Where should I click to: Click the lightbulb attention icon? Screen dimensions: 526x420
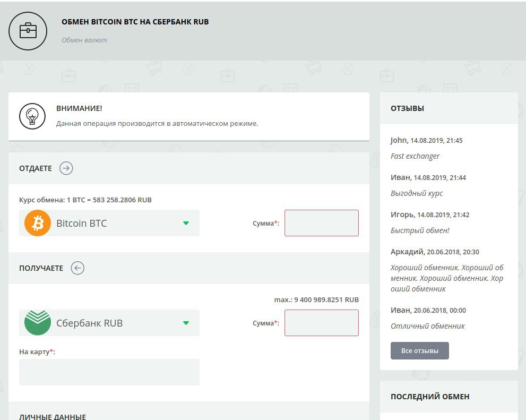[x=32, y=116]
